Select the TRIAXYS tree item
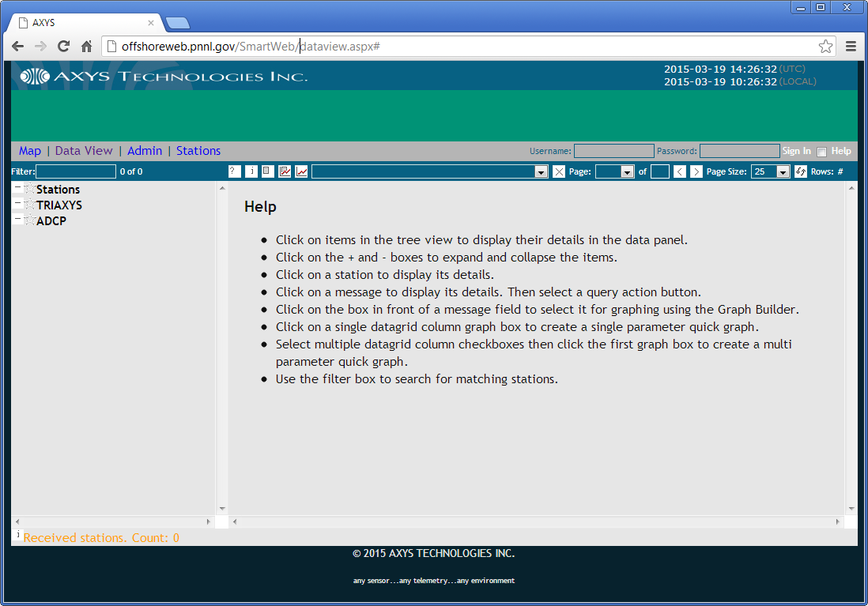 [59, 205]
